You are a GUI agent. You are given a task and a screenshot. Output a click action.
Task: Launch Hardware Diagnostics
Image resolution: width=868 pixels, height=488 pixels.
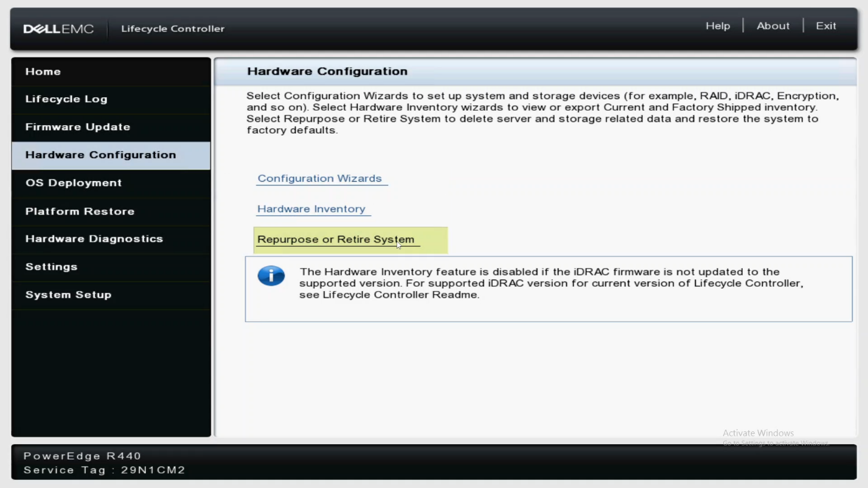coord(94,239)
